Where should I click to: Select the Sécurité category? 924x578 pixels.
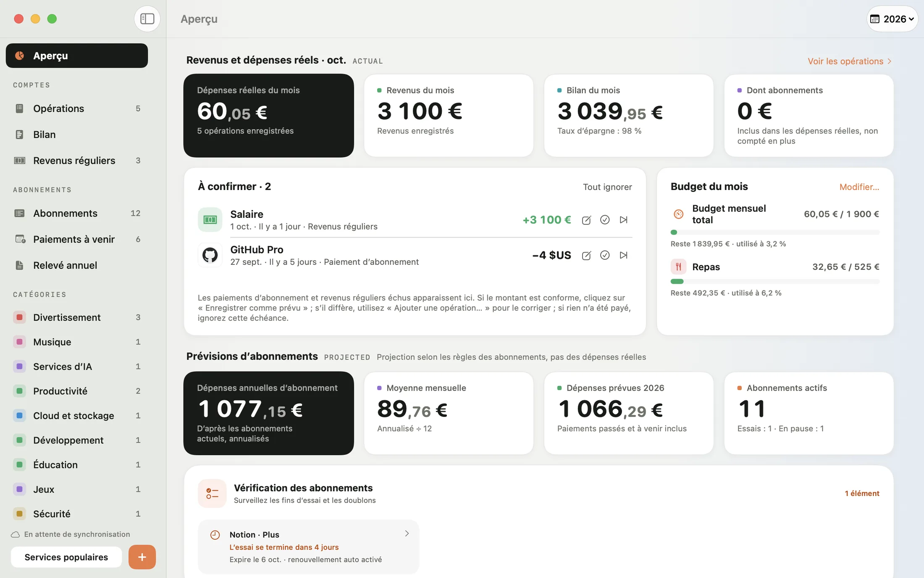(77, 514)
